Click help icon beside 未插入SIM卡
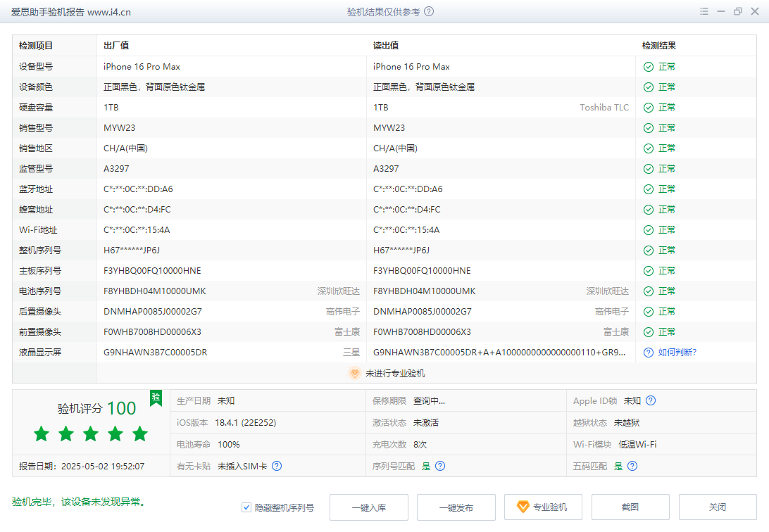This screenshot has width=769, height=532. (277, 466)
